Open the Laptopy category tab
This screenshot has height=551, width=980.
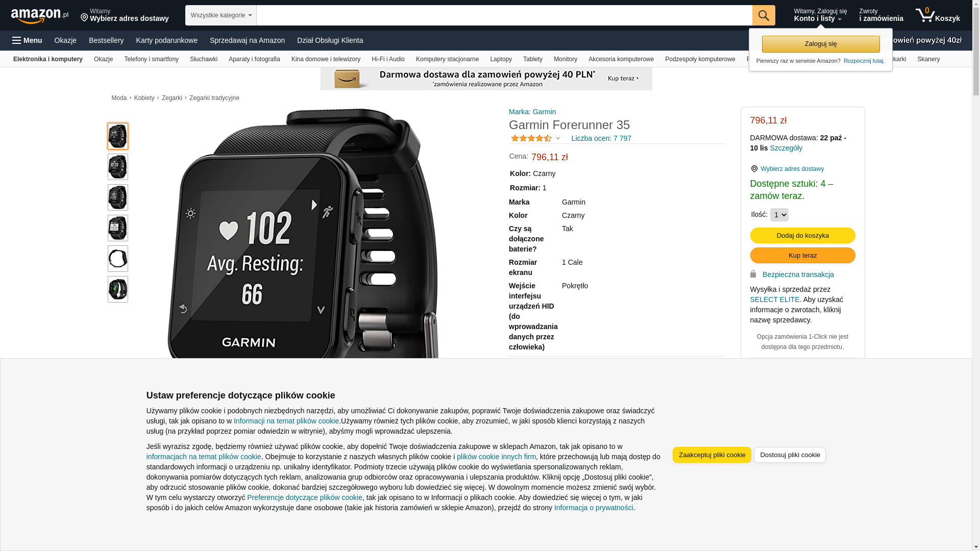tap(501, 59)
